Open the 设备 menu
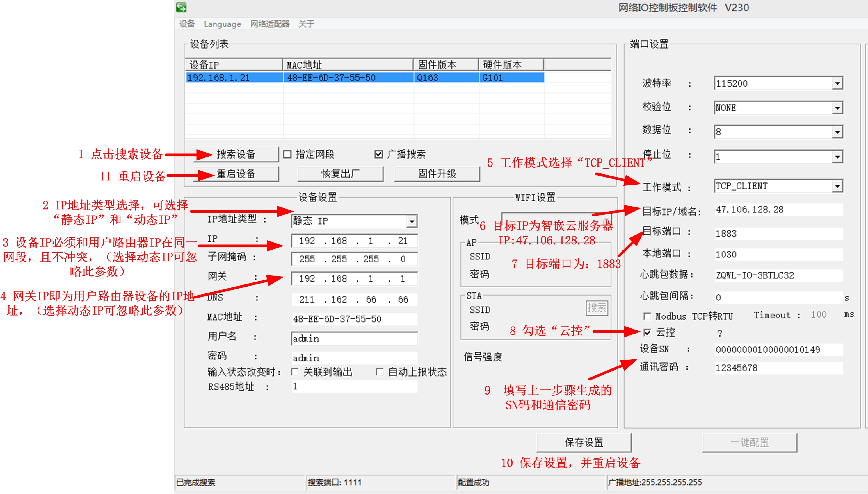The image size is (868, 494). tap(187, 24)
